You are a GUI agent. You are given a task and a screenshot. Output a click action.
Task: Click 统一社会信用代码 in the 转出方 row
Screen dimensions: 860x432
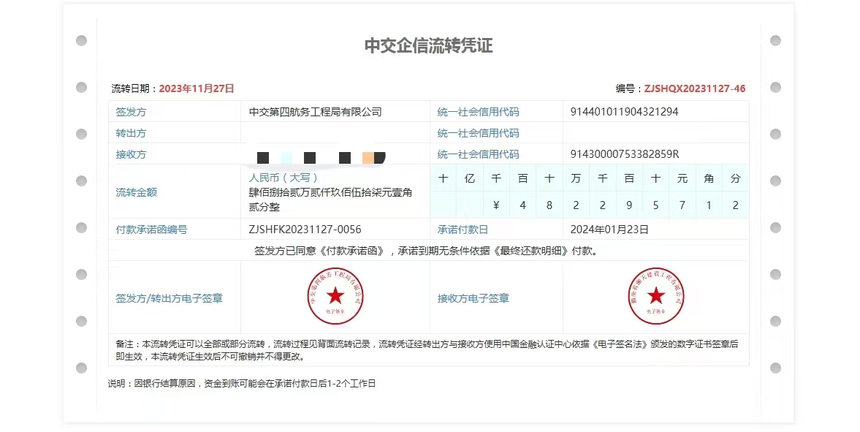[478, 133]
